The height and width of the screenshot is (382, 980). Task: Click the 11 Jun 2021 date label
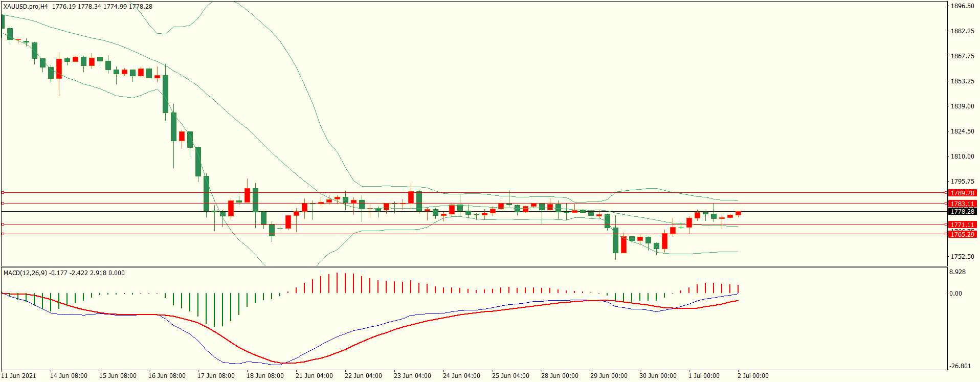coord(19,376)
